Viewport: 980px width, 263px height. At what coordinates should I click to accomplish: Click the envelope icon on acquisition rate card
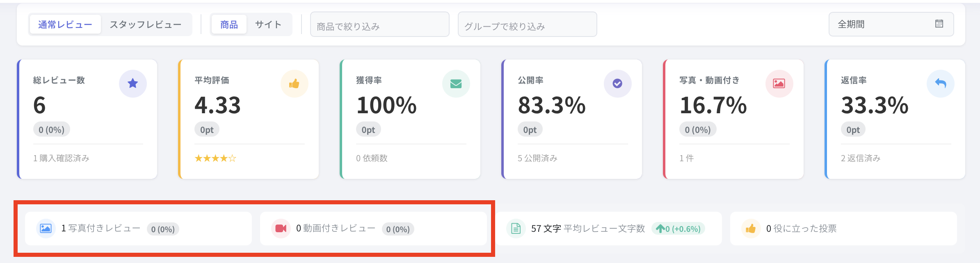pos(456,84)
